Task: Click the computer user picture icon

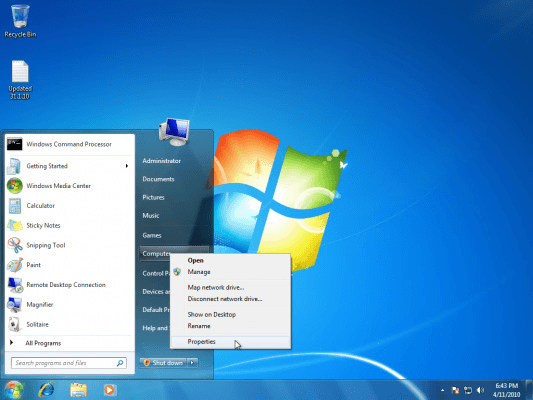Action: coord(174,132)
